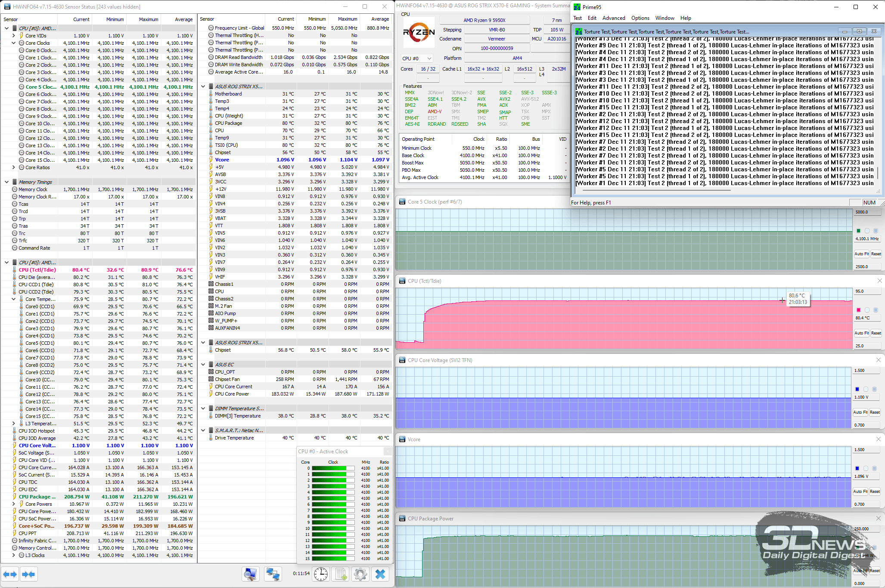Click the expand-columns double arrow icon
885x588 pixels.
point(9,574)
